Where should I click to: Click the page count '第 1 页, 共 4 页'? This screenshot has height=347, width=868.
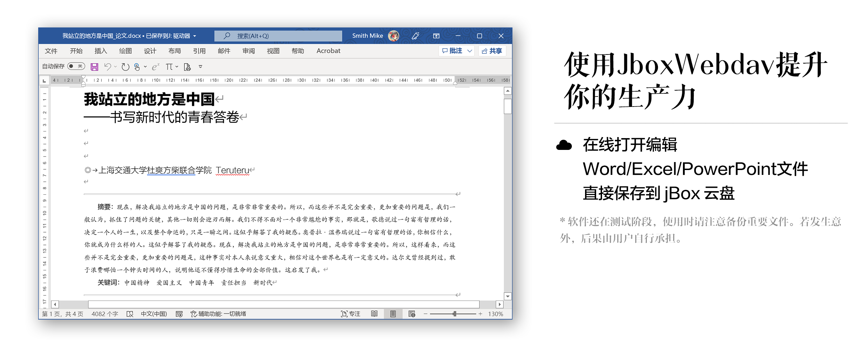(62, 314)
